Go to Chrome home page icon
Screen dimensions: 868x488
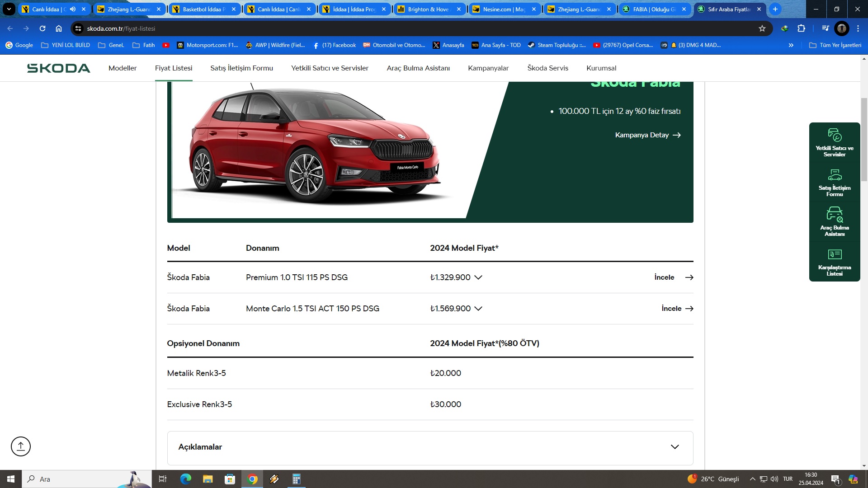click(59, 28)
